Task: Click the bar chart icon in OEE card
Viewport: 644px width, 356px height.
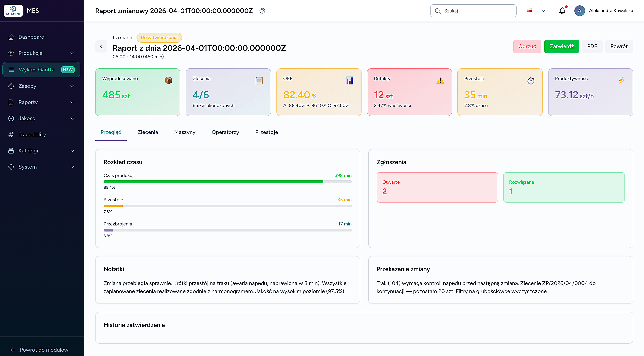Action: (350, 80)
